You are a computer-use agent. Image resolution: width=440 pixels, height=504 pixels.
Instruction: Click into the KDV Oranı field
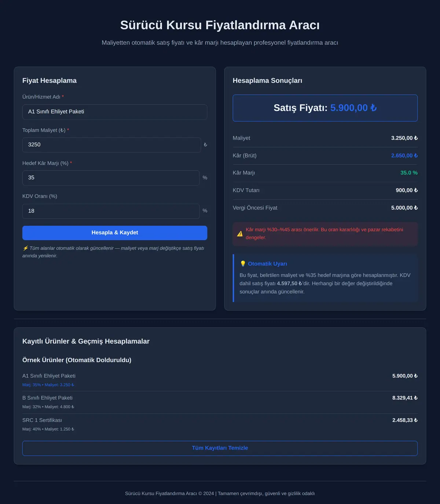[111, 211]
